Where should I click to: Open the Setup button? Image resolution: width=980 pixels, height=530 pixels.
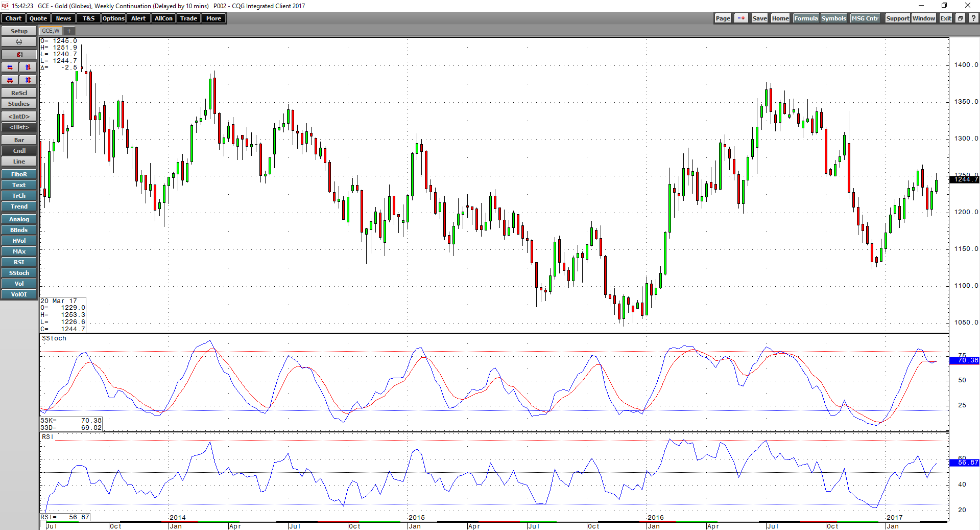click(19, 31)
